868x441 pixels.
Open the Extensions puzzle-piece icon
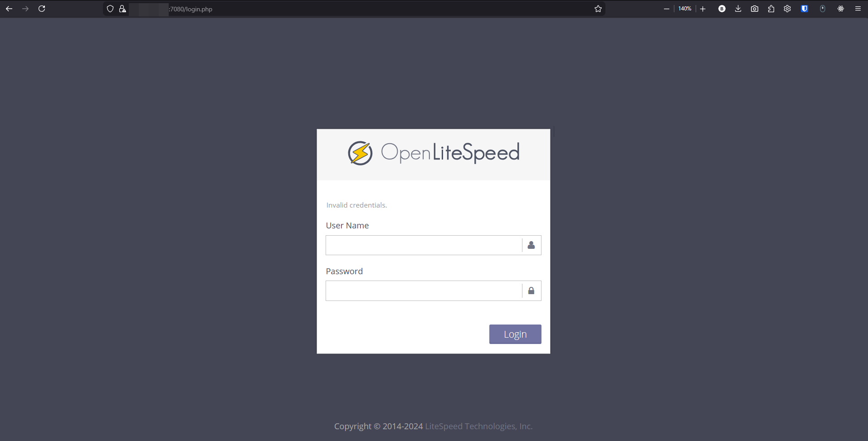click(771, 9)
